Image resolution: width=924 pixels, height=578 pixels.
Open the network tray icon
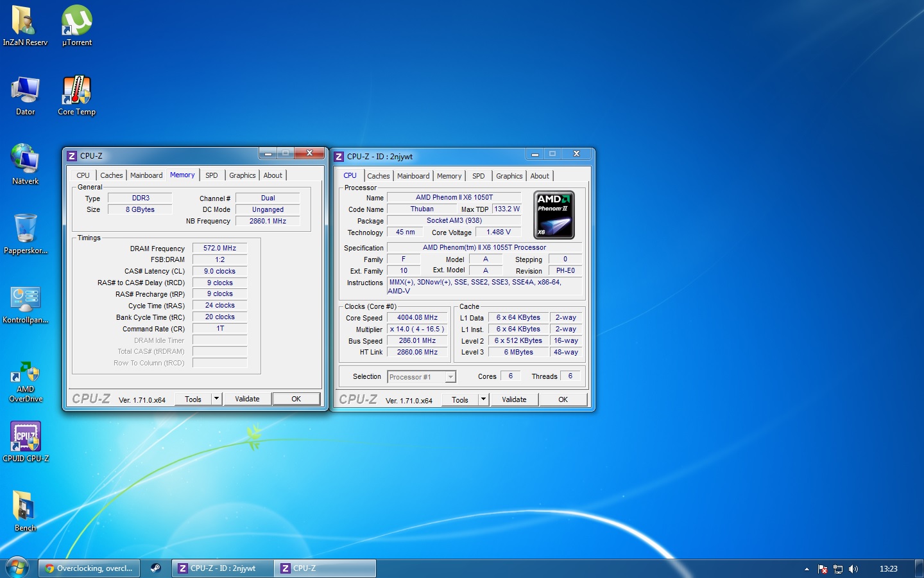click(838, 569)
